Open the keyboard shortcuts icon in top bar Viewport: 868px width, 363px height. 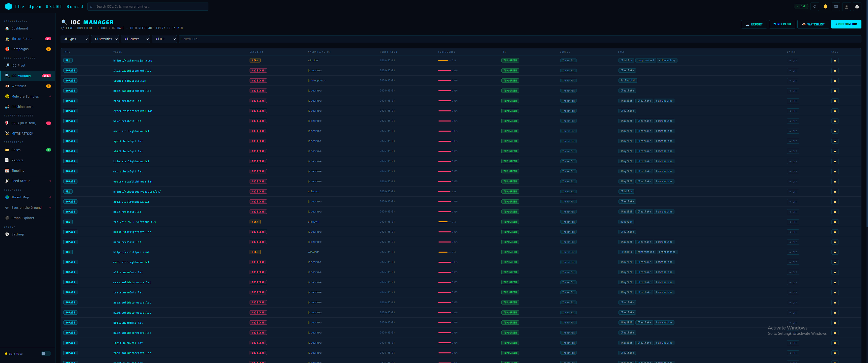(x=836, y=6)
